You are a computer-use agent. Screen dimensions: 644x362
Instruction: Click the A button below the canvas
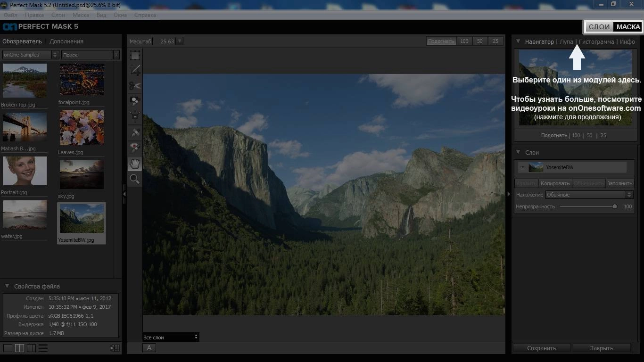[149, 348]
